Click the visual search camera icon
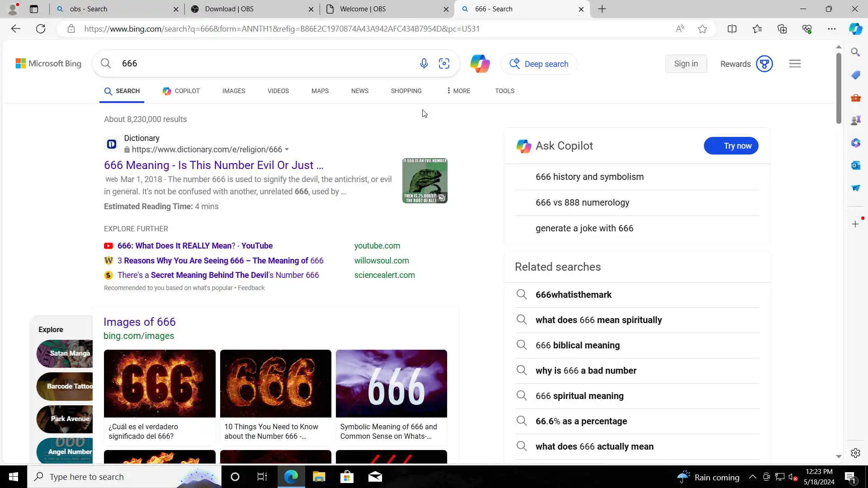Image resolution: width=868 pixels, height=488 pixels. 444,64
